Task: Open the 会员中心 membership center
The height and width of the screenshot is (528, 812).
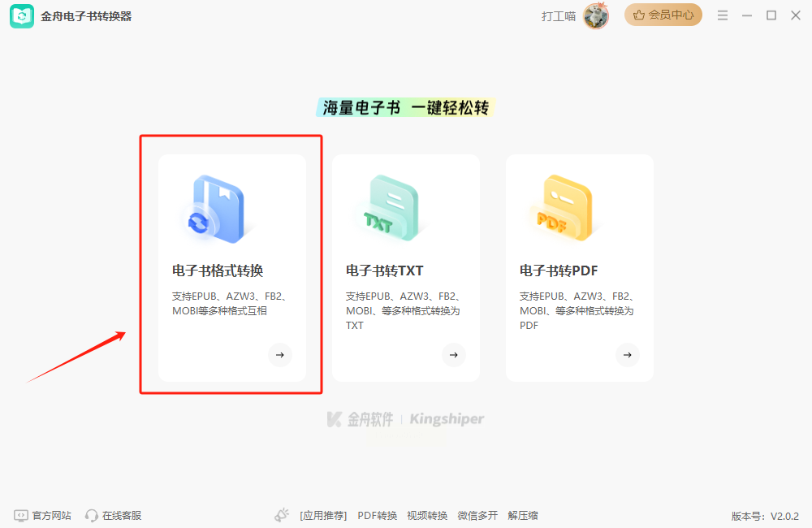Action: pyautogui.click(x=663, y=15)
